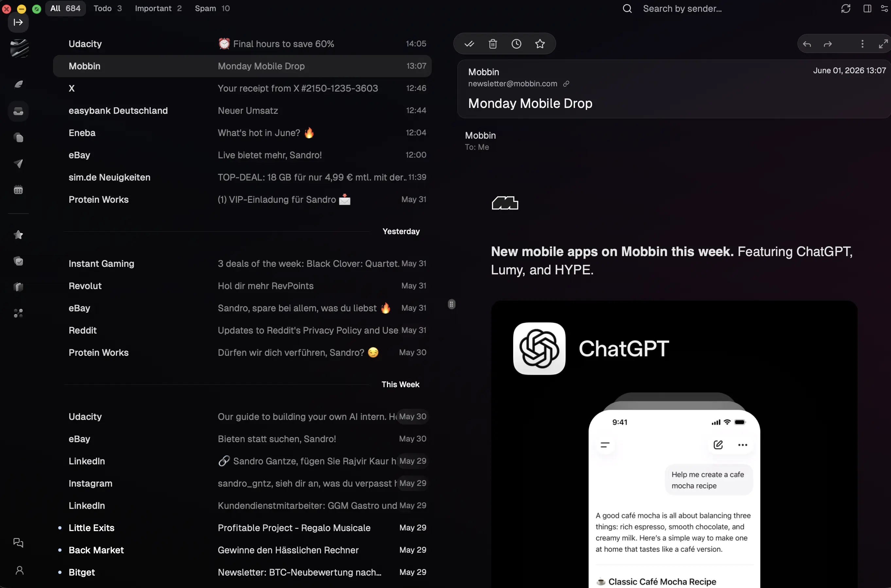
Task: Open the Inbox tray icon in sidebar
Action: pyautogui.click(x=18, y=112)
